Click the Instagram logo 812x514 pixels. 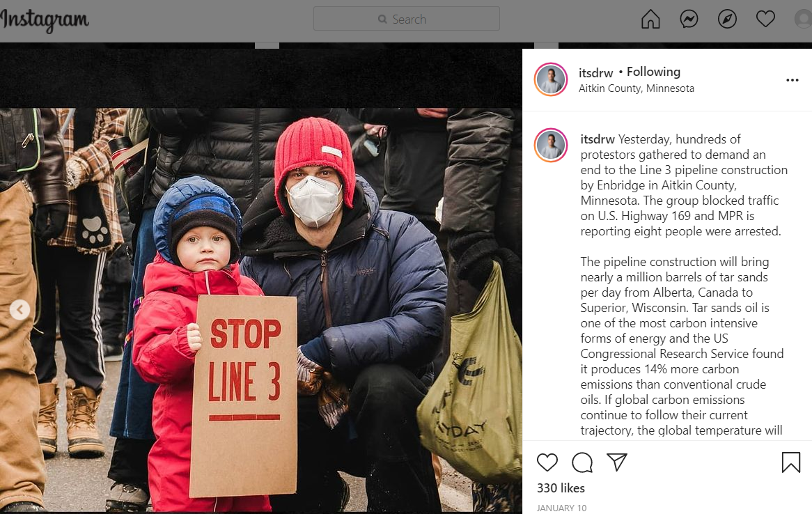[45, 20]
